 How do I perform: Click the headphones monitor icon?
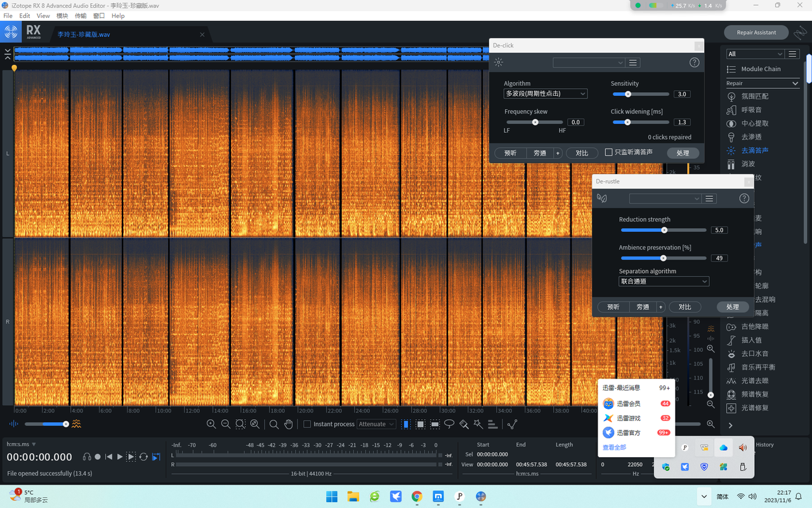[87, 457]
